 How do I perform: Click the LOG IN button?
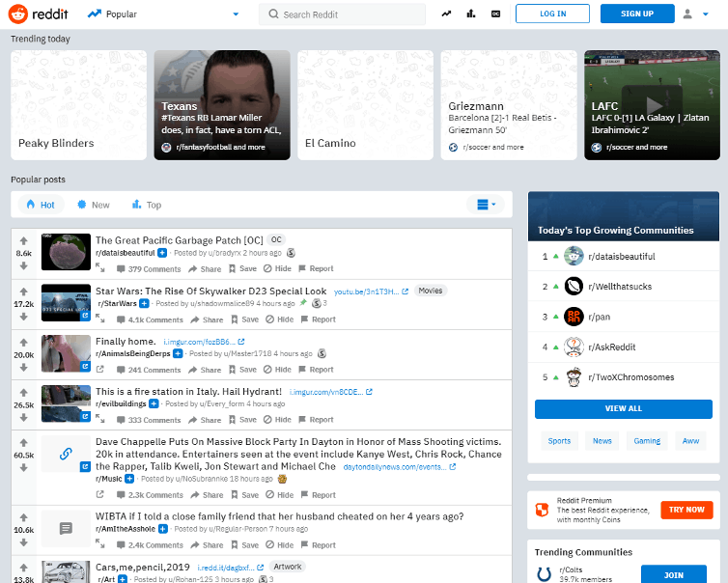point(552,14)
